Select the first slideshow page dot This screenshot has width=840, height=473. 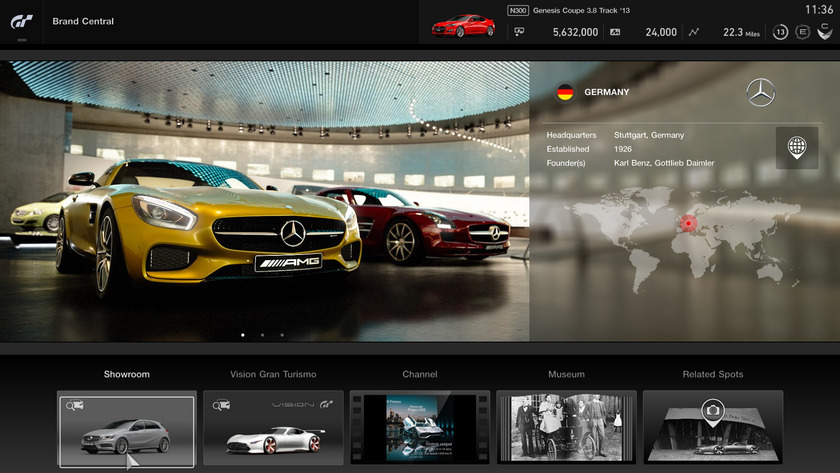243,335
